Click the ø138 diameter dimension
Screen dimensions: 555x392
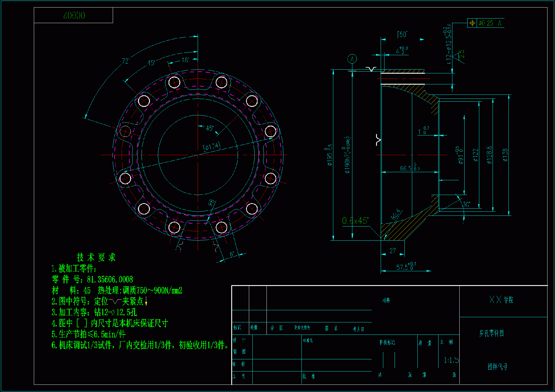(x=505, y=155)
